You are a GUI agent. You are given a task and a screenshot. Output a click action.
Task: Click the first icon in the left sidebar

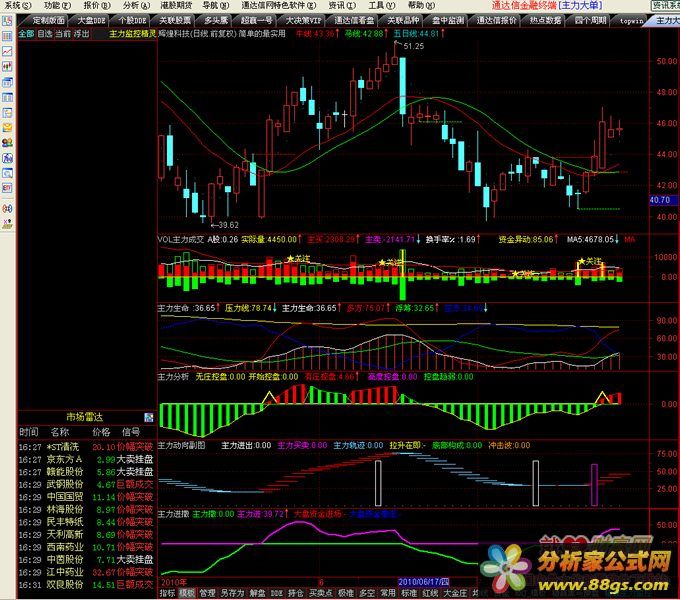pos(7,21)
